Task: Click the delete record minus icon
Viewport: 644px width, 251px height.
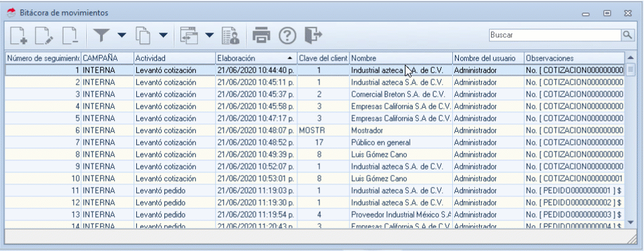Action: (x=70, y=35)
